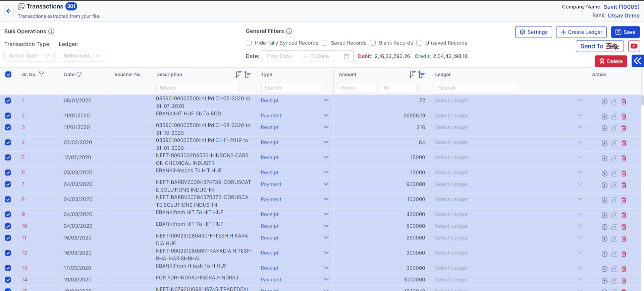Click the Ledger column search field
644x291 pixels.
pos(476,88)
